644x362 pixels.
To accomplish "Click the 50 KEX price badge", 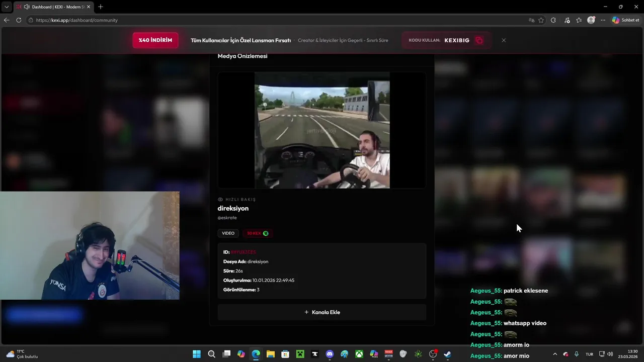I will [x=258, y=233].
